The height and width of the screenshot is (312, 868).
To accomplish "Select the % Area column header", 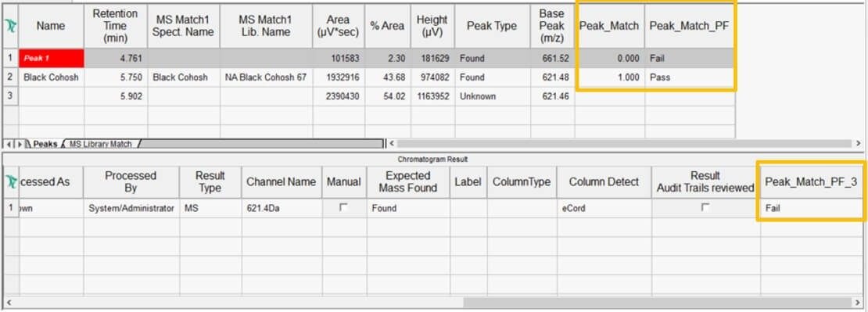I will (388, 26).
